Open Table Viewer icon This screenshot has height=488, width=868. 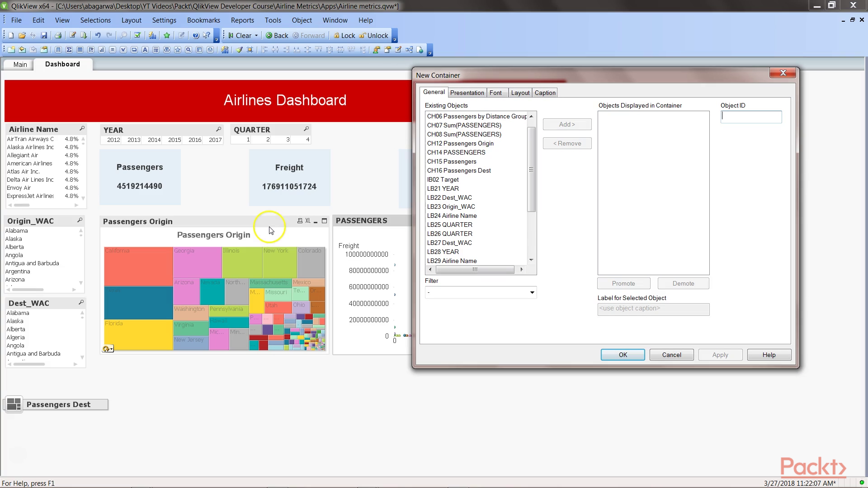[409, 50]
